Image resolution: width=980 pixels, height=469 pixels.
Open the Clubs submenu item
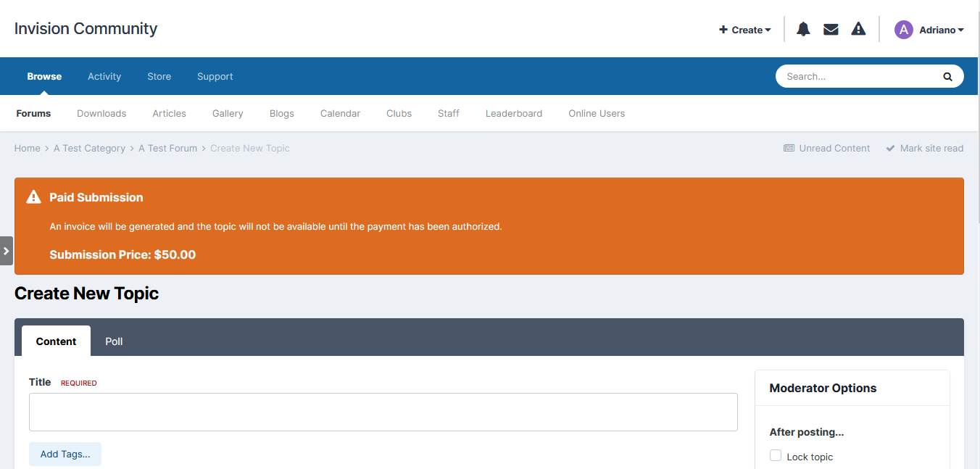tap(399, 113)
